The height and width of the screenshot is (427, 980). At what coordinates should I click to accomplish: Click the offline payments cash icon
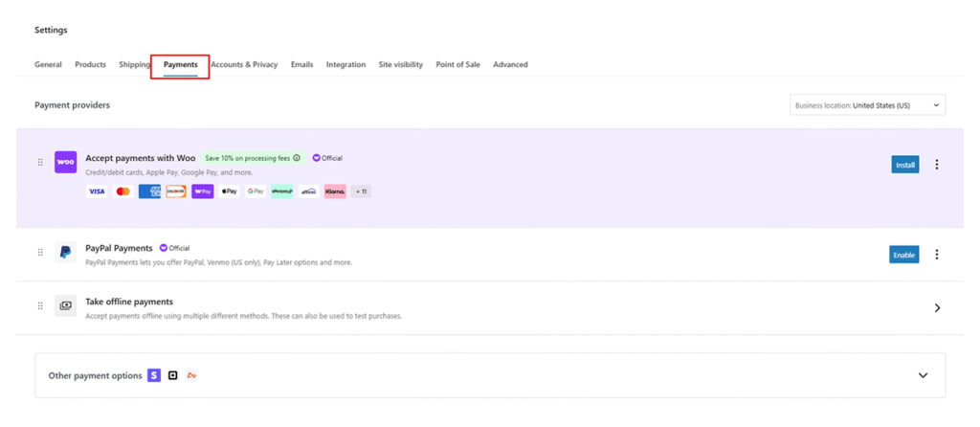tap(65, 306)
